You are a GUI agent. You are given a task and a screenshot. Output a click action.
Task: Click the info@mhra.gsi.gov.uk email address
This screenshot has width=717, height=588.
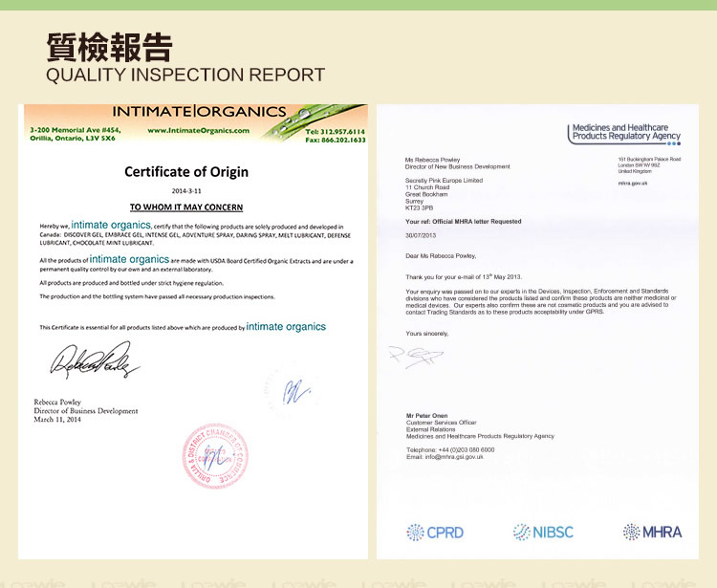point(445,457)
